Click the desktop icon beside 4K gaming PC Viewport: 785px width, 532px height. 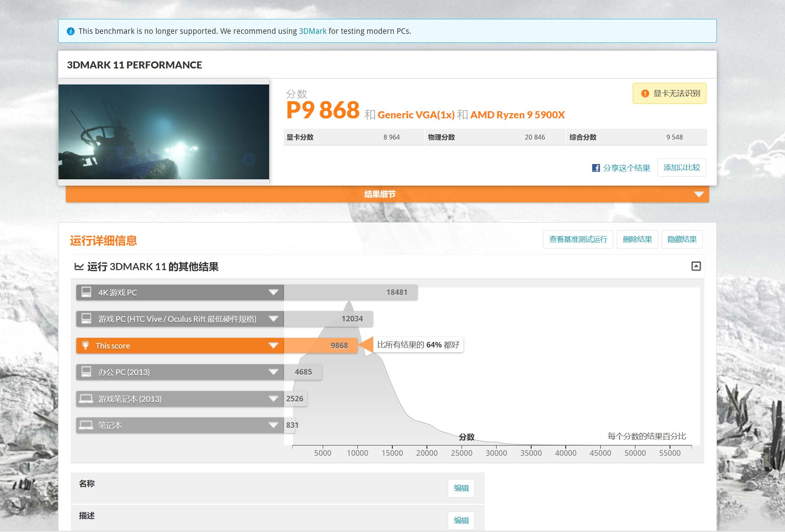pos(86,292)
